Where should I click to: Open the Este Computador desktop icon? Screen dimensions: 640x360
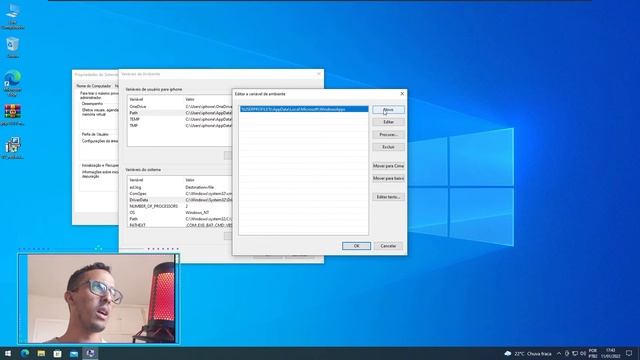click(13, 17)
